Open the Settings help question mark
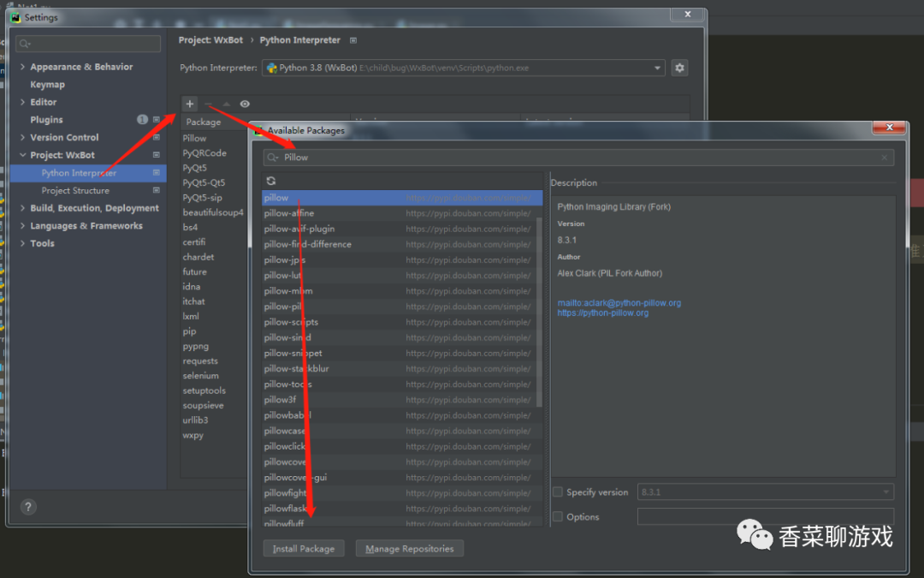The height and width of the screenshot is (578, 924). [27, 507]
